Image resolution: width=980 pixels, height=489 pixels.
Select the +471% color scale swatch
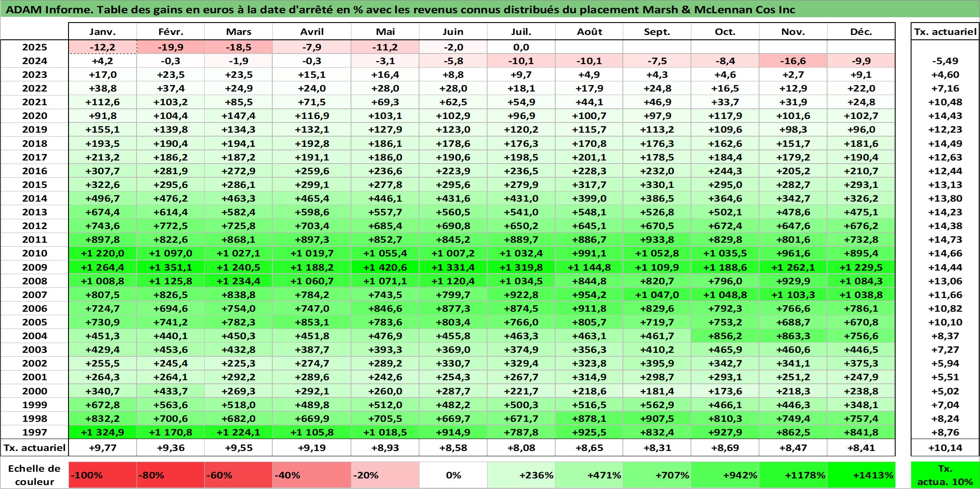tap(589, 475)
